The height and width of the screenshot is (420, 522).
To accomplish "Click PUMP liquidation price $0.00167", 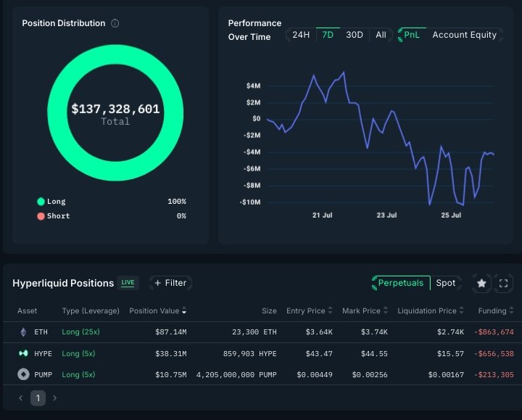I will click(x=446, y=375).
